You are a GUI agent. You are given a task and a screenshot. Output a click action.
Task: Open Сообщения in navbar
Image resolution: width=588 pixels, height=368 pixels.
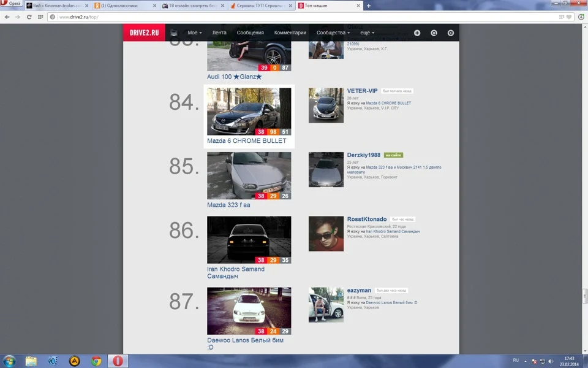click(250, 33)
